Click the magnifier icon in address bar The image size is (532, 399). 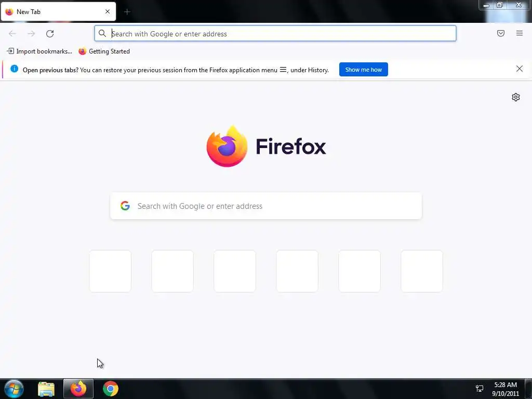102,33
